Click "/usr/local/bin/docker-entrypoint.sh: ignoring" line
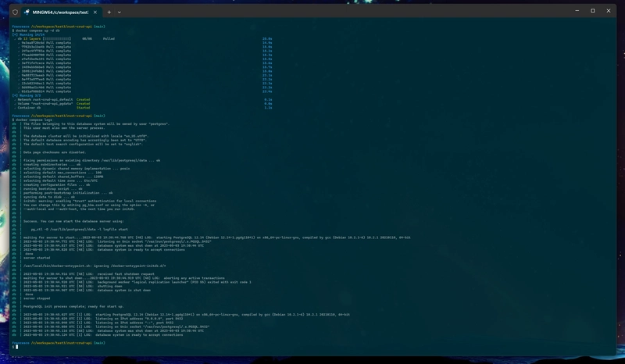Screen dimensions: 625x364 pyautogui.click(x=95, y=266)
